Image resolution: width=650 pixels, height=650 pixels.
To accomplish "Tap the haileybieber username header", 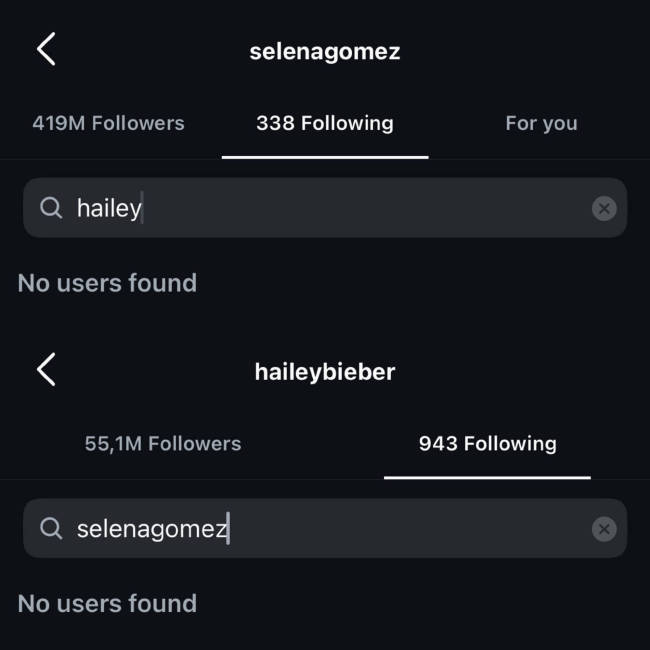I will click(x=324, y=372).
